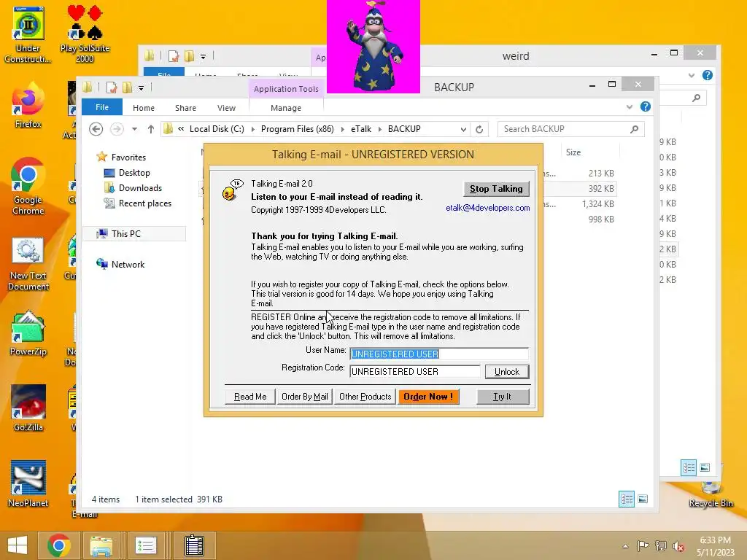Click the eTalk breadcrumb segment
Image resolution: width=747 pixels, height=560 pixels.
[x=361, y=129]
